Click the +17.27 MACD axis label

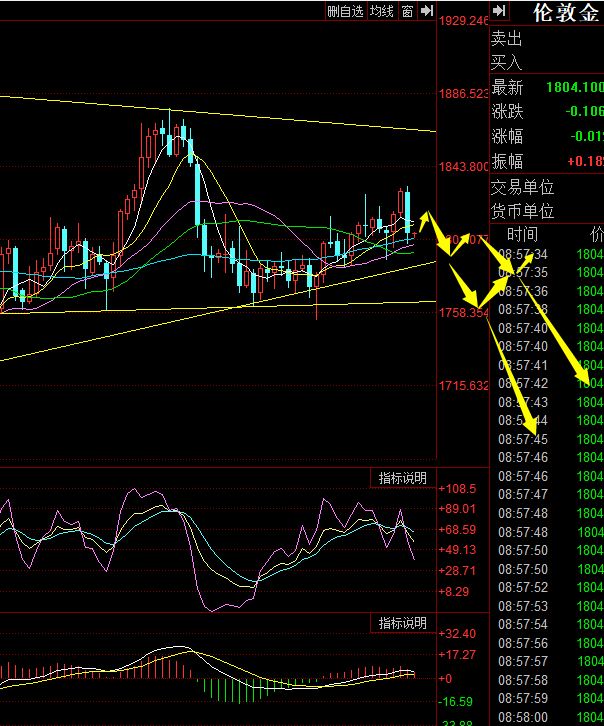pos(457,655)
